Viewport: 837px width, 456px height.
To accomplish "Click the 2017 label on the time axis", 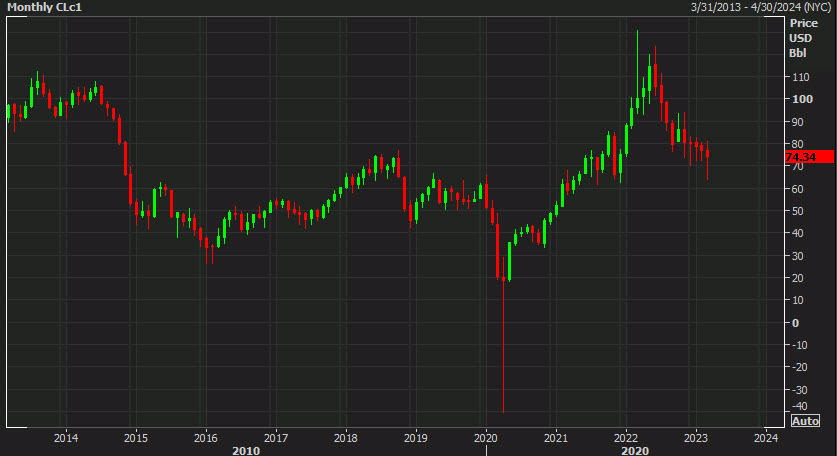I will [x=275, y=438].
